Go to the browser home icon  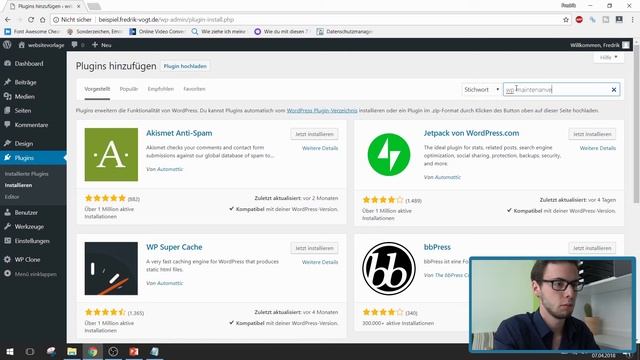42,20
